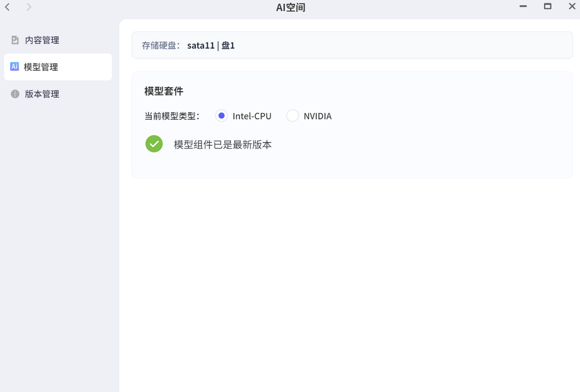The width and height of the screenshot is (580, 392).
Task: Select the Intel-CPU radio button
Action: (221, 116)
